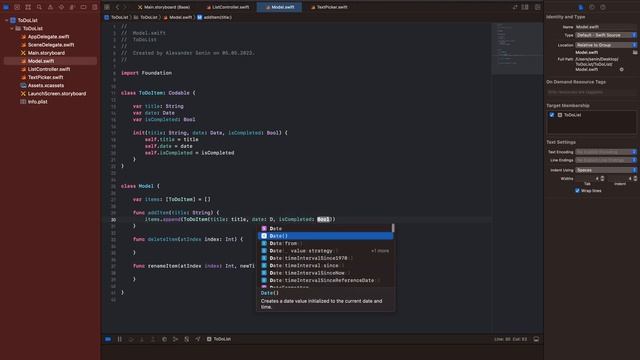
Task: Switch to the ListController.swift tab
Action: pos(228,7)
